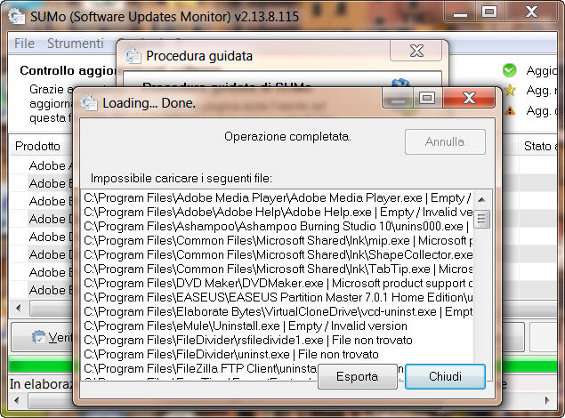
Task: Click the failed files list scroll up arrow
Action: (481, 199)
